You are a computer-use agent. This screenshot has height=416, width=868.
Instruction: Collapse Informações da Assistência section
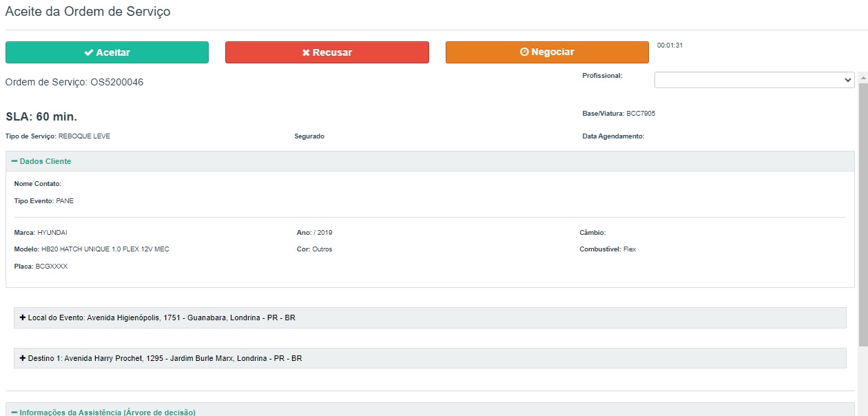(430, 410)
